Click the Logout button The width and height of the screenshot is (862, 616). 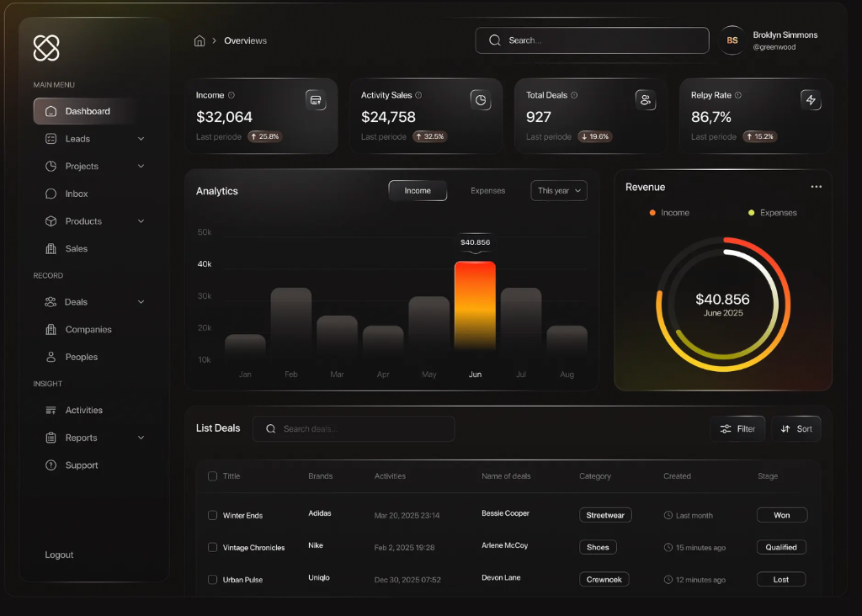59,555
